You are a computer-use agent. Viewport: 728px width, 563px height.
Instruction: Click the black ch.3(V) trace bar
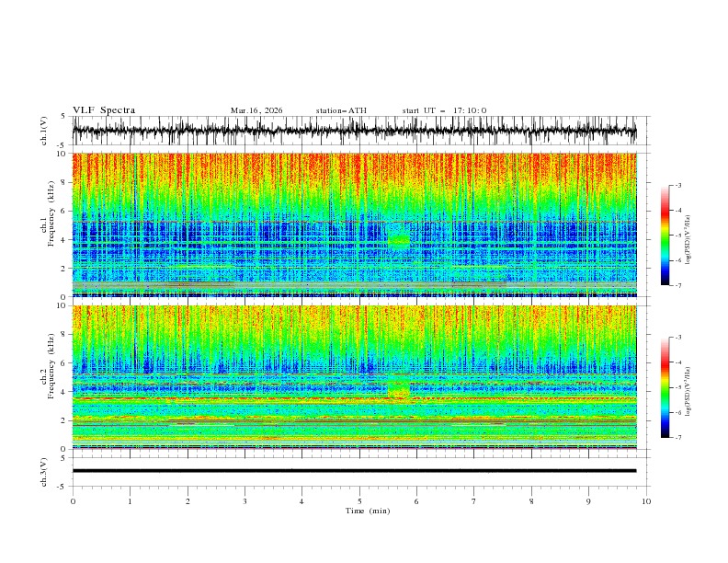coord(354,471)
